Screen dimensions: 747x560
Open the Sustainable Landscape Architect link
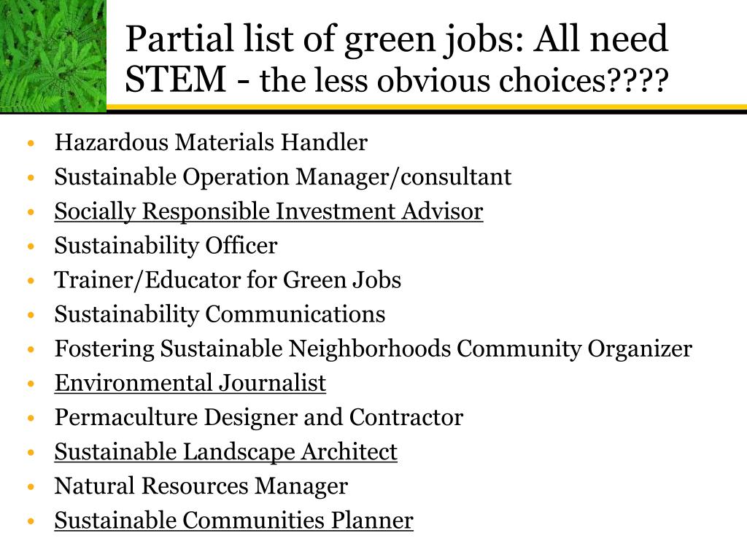point(226,451)
